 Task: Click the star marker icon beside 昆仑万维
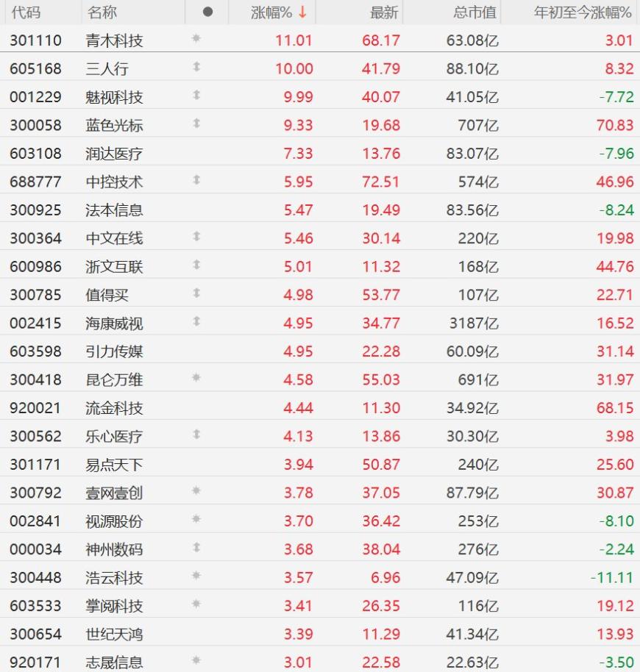click(x=196, y=379)
